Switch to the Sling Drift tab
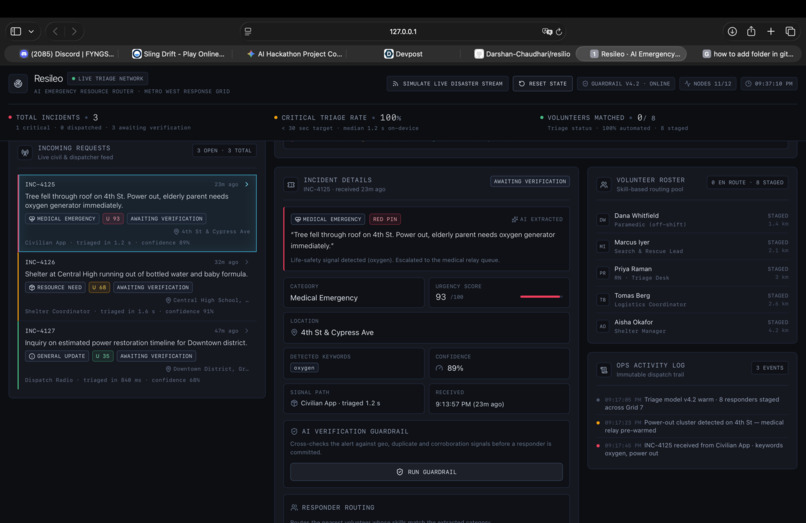 pyautogui.click(x=178, y=54)
